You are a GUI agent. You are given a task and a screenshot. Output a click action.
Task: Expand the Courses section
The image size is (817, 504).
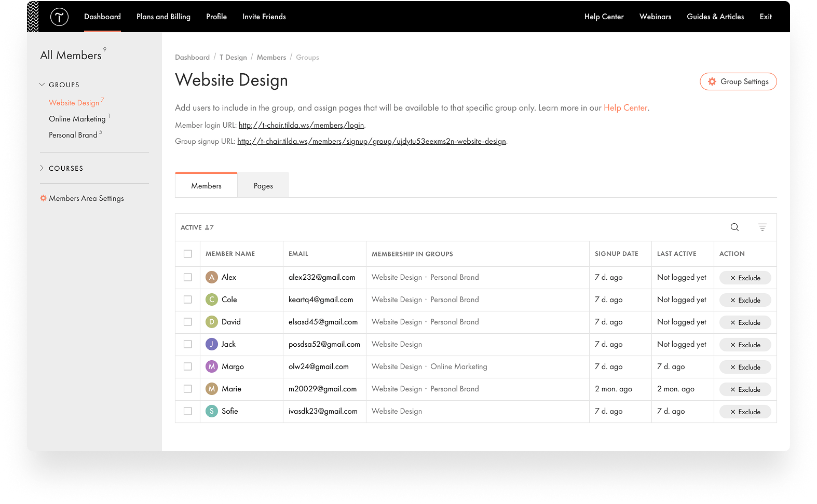tap(42, 168)
